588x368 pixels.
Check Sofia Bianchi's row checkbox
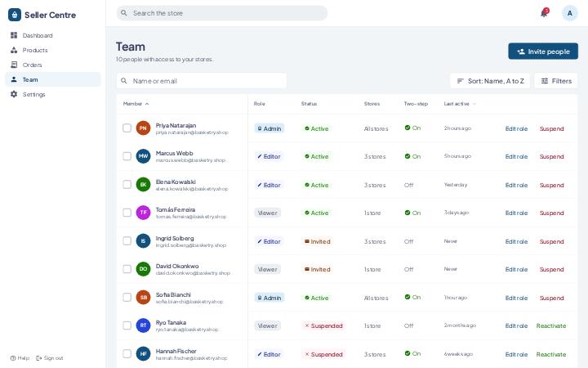127,298
